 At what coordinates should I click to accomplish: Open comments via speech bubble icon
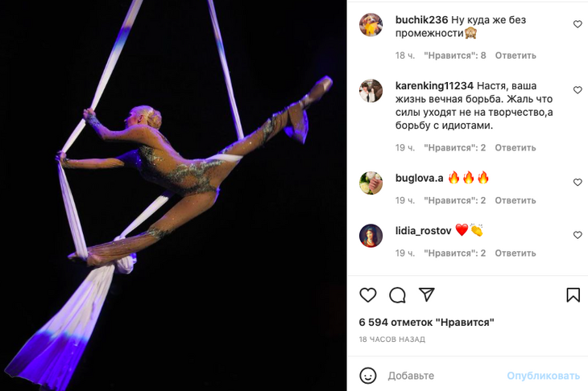[x=397, y=295]
